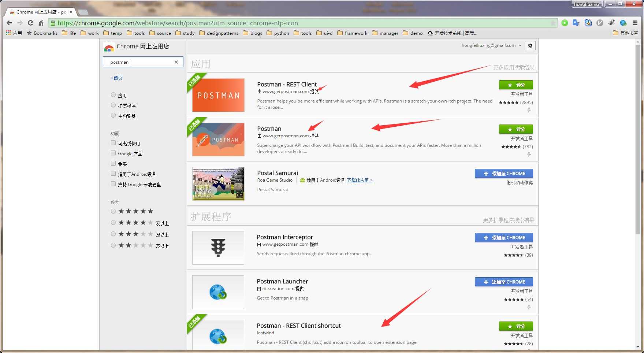Select the 扩展程序 radio filter
This screenshot has width=644, height=353.
pyautogui.click(x=113, y=105)
